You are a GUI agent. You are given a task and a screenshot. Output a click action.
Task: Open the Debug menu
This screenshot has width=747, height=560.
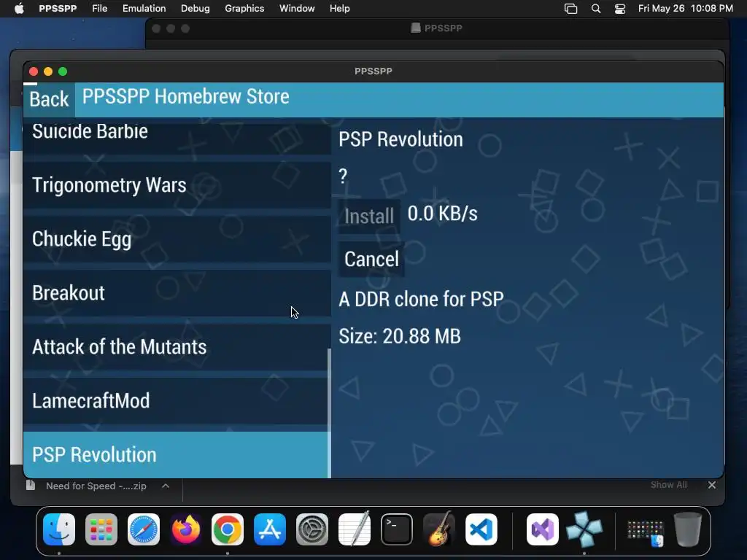coord(196,8)
